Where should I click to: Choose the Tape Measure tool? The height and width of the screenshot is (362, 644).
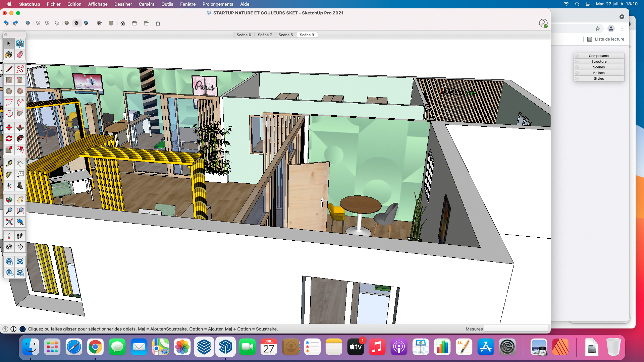(9, 163)
